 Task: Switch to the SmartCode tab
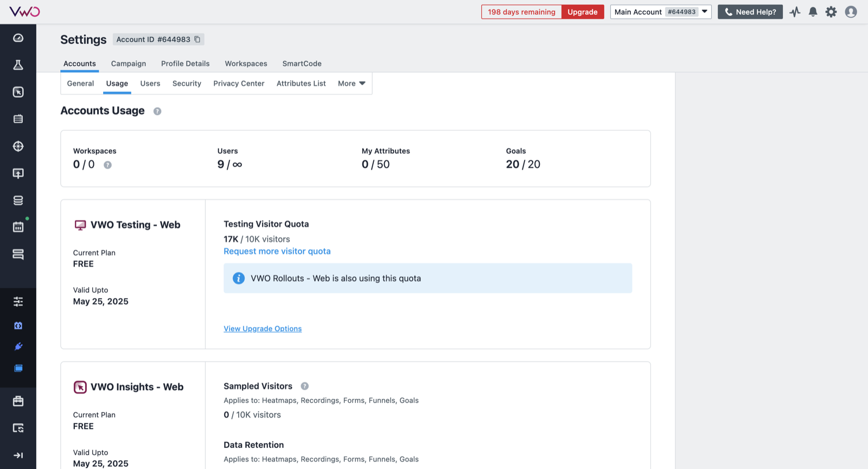pos(302,64)
